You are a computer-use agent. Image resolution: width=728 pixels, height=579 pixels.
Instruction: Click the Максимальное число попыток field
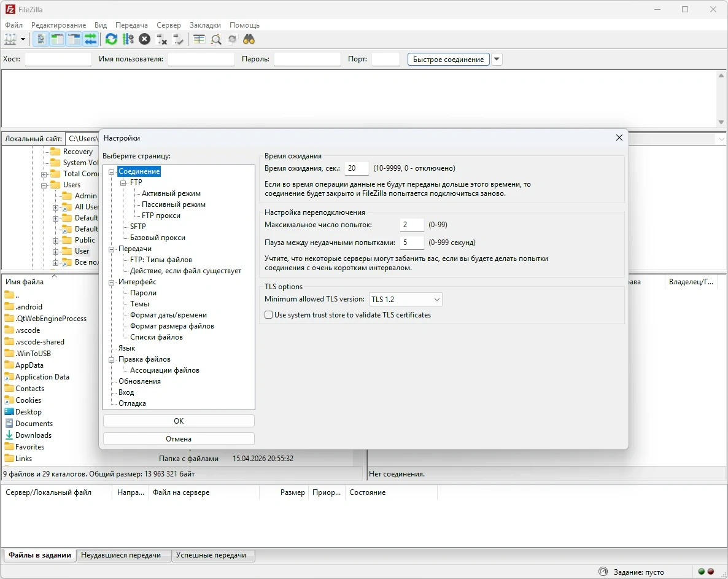tap(412, 225)
